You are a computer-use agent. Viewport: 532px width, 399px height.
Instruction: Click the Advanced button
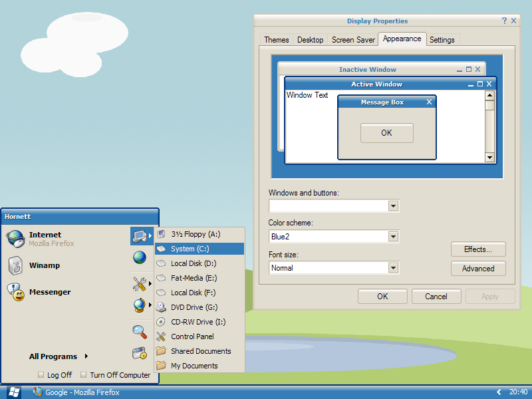click(478, 269)
